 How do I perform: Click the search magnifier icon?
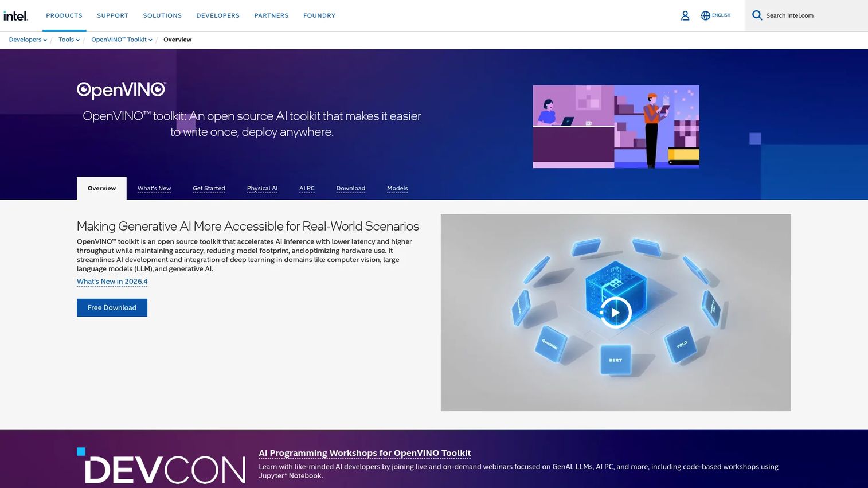(x=757, y=15)
